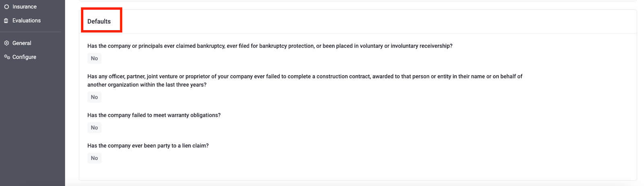Click No under the lien claim question

[x=94, y=158]
